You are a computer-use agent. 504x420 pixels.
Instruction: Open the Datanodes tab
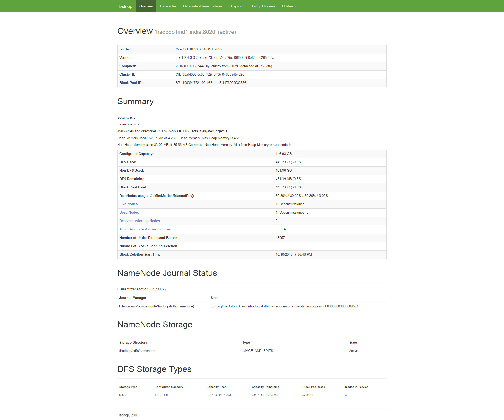point(168,6)
